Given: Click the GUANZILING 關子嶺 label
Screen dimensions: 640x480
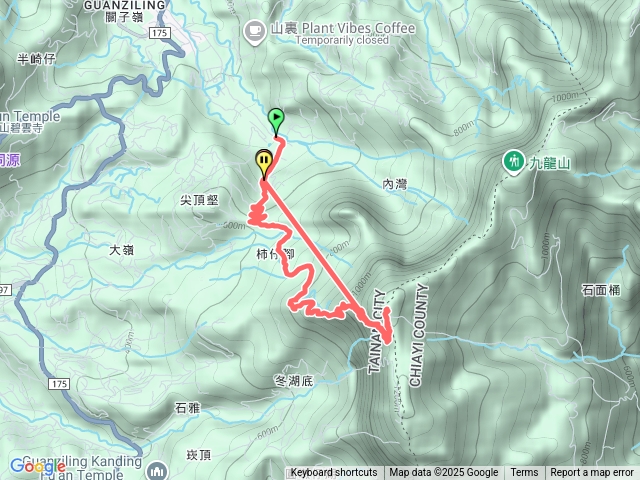Looking at the screenshot, I should (124, 11).
